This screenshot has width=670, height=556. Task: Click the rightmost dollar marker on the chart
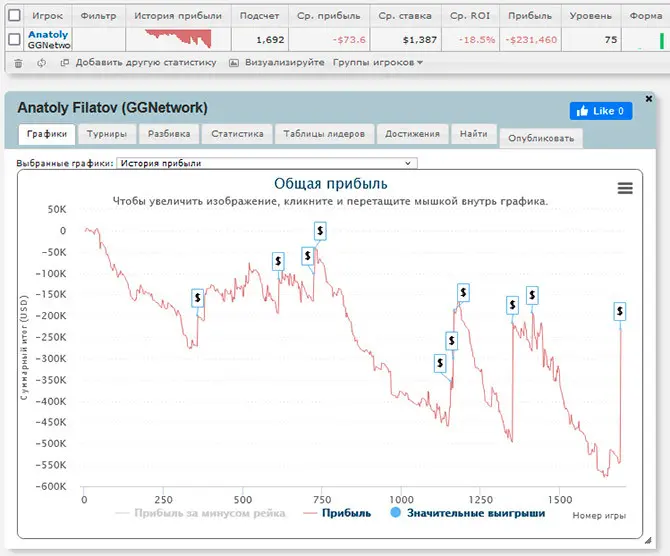coord(620,312)
